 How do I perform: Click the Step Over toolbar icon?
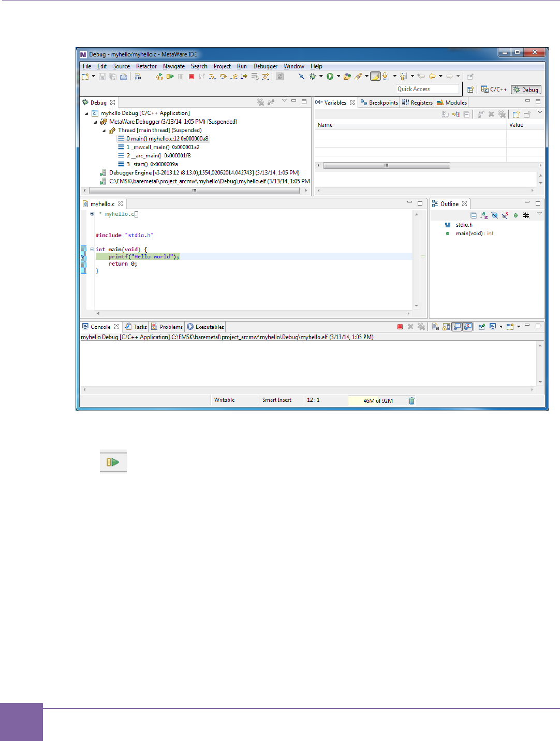coord(223,77)
